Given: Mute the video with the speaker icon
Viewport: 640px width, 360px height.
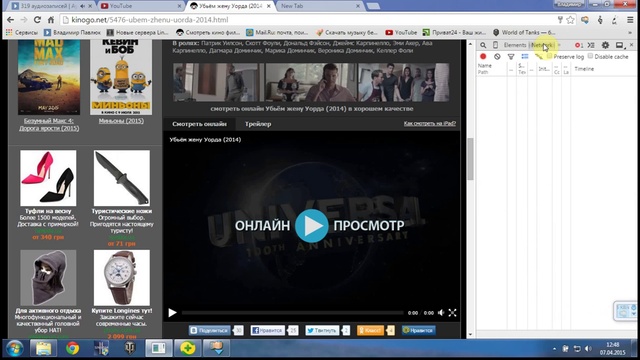Looking at the screenshot, I should click(x=441, y=313).
